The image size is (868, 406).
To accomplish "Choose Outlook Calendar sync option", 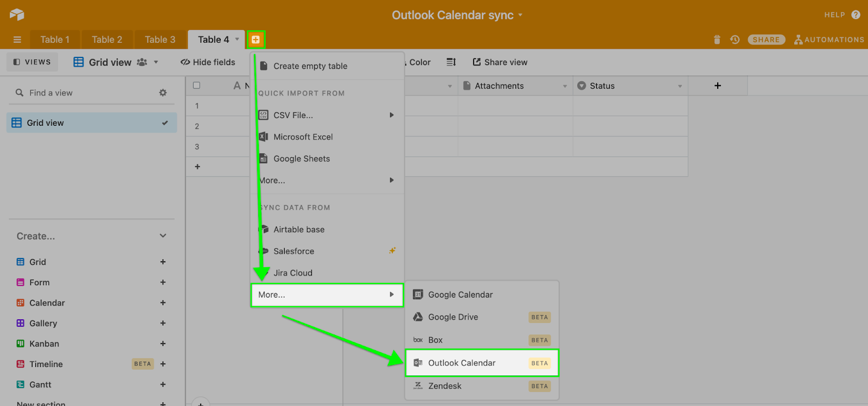I will point(482,363).
